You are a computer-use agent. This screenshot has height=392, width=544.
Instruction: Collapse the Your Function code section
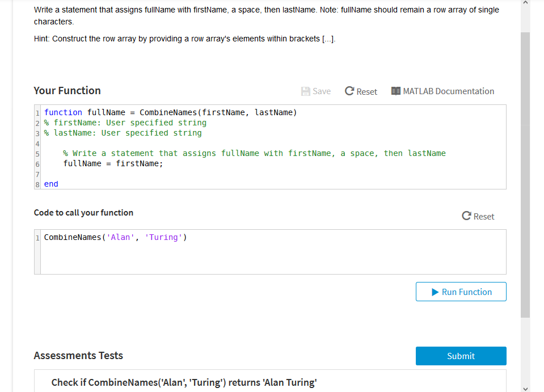66,90
